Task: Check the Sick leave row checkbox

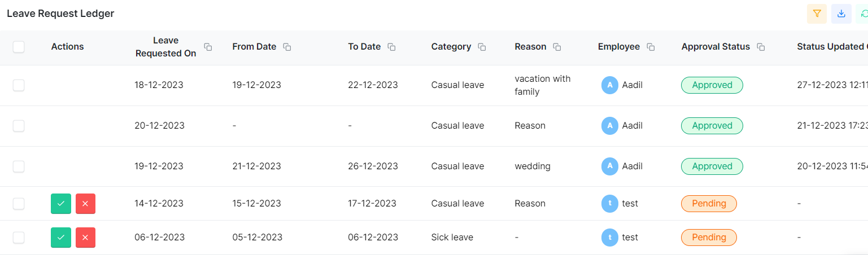Action: pyautogui.click(x=19, y=238)
